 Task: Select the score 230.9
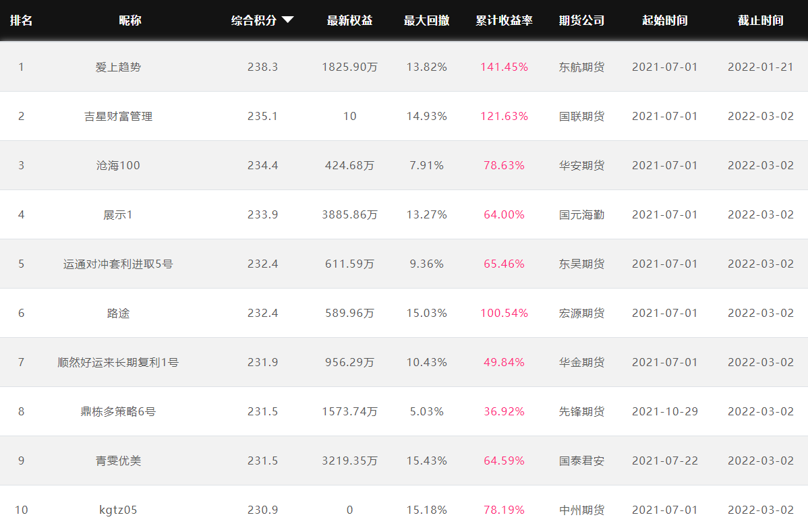pos(263,510)
